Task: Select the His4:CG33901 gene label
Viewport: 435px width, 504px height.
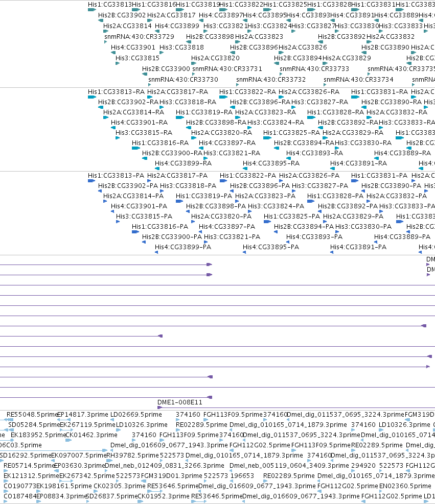Action: 133,47
